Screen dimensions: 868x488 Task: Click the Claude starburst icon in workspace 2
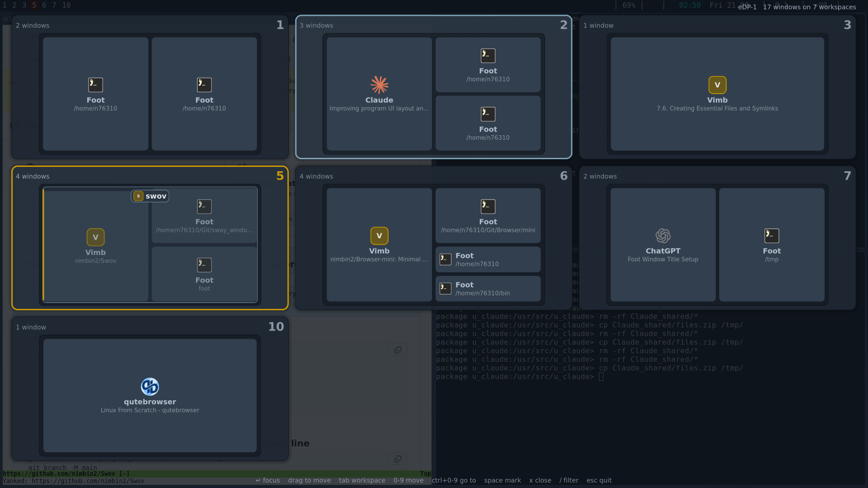coord(379,85)
